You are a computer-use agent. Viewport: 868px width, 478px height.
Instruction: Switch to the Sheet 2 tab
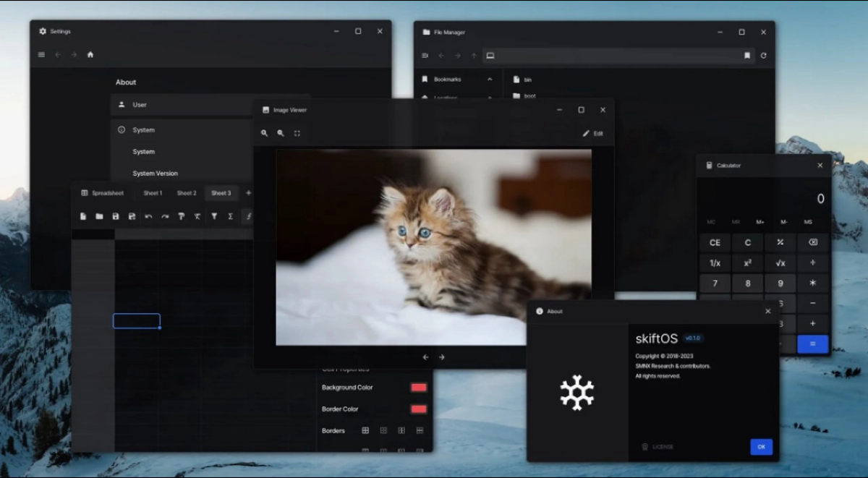coord(187,192)
